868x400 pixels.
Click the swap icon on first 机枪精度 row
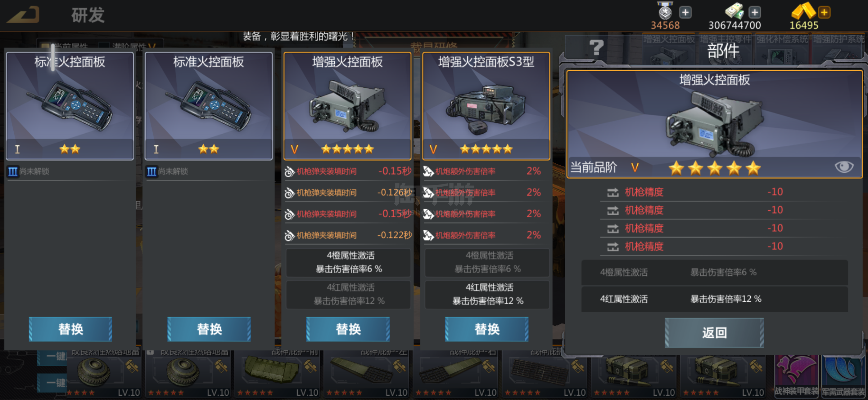point(613,192)
